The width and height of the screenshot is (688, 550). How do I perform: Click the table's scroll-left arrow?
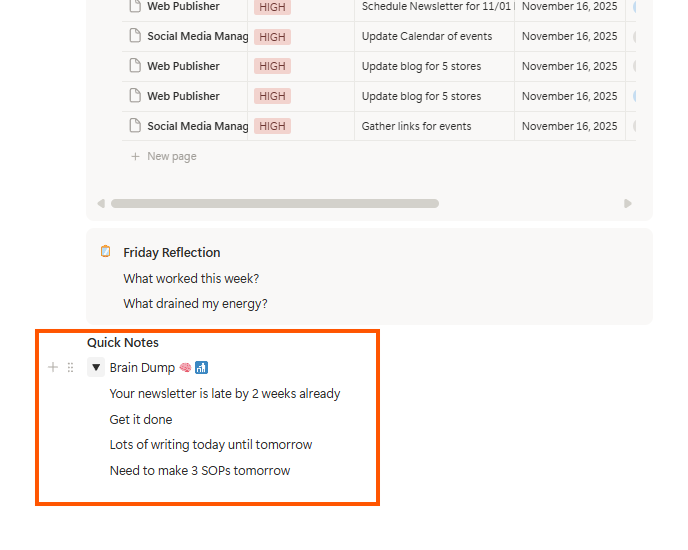click(x=101, y=204)
